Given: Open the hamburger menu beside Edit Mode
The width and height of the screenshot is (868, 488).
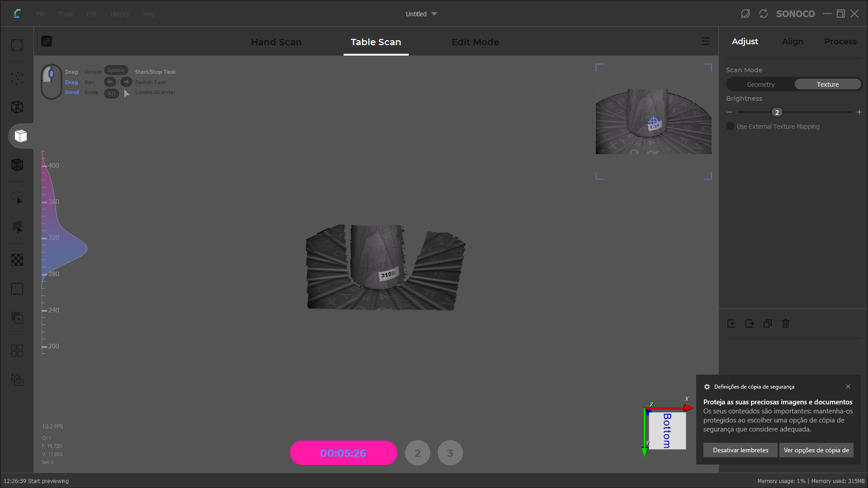Looking at the screenshot, I should tap(705, 41).
